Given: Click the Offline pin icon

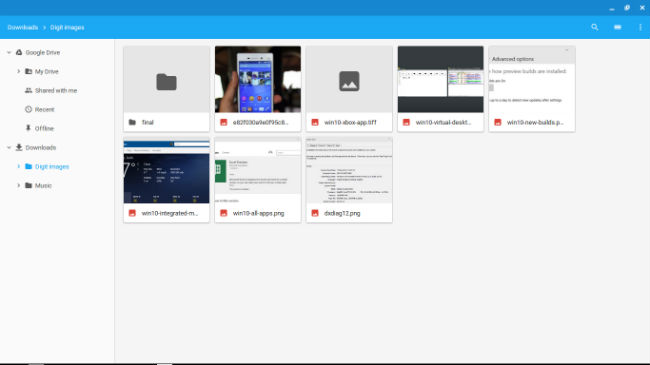Looking at the screenshot, I should 28,128.
